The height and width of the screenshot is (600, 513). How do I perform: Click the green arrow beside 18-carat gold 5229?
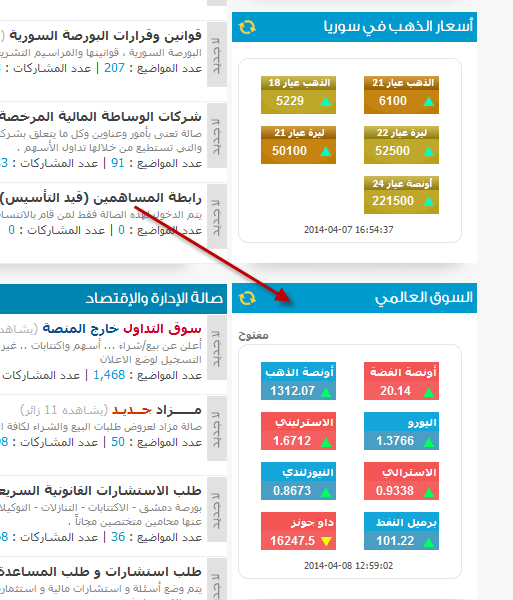326,101
